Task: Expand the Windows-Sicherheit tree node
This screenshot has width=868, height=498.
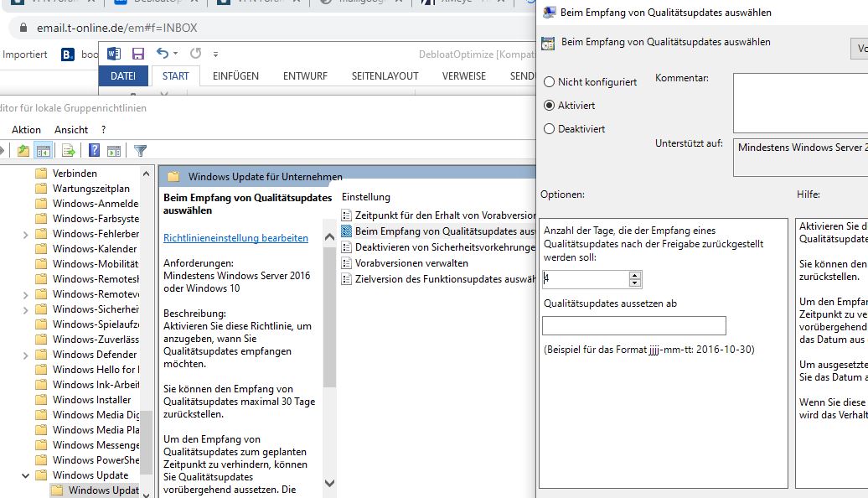Action: [x=25, y=309]
